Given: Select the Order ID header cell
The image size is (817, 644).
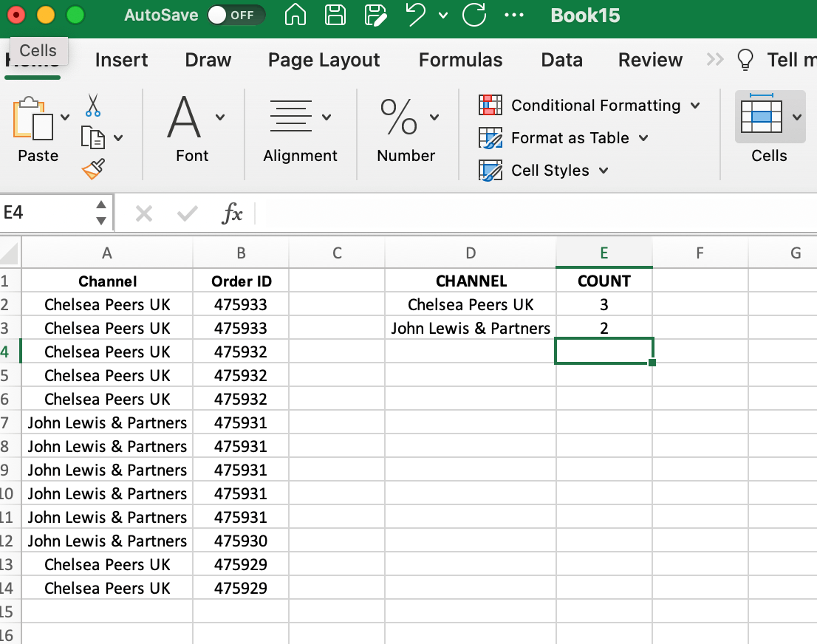Looking at the screenshot, I should 241,281.
